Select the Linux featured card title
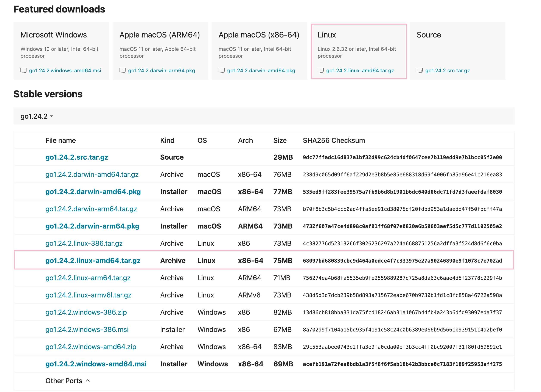This screenshot has width=541, height=392. pyautogui.click(x=326, y=35)
